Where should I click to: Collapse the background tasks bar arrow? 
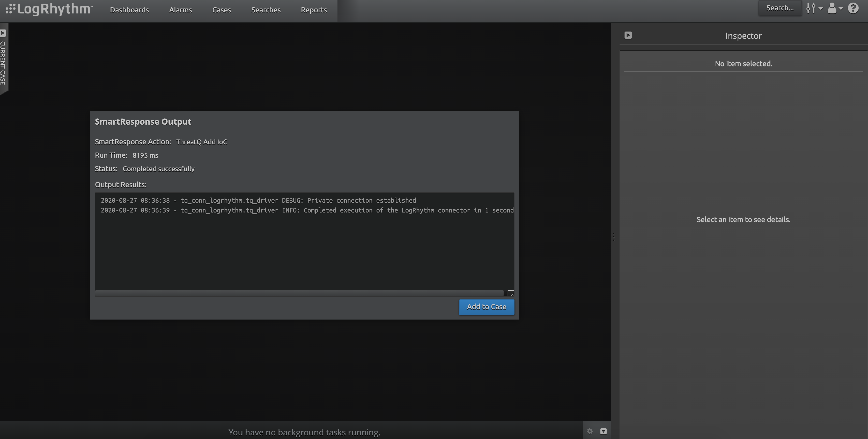point(603,431)
